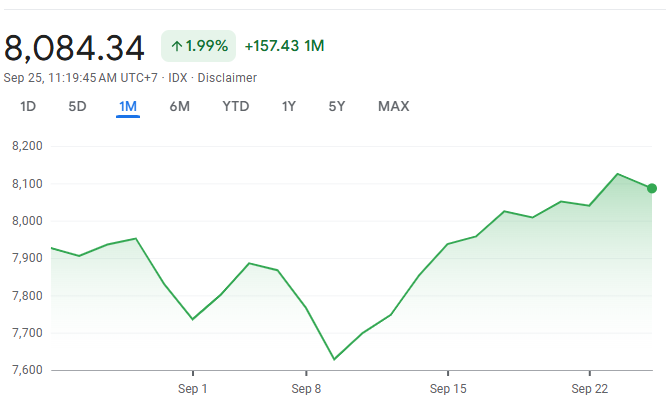Click the 8,084.34 index price

click(x=75, y=47)
